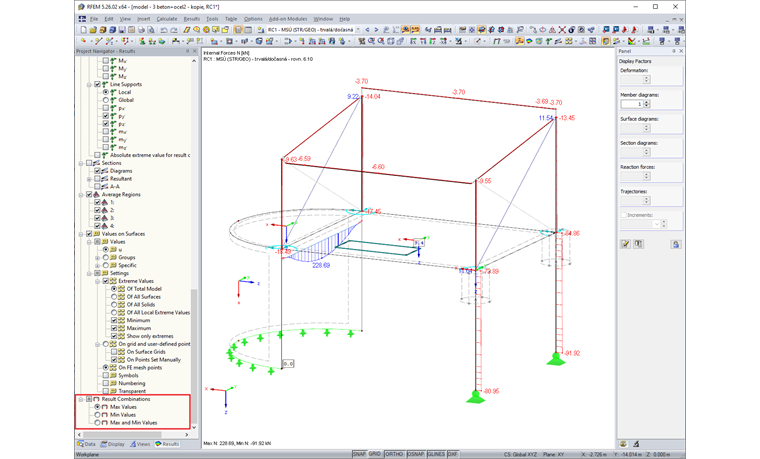Click the Print icon in the toolbar

click(141, 30)
